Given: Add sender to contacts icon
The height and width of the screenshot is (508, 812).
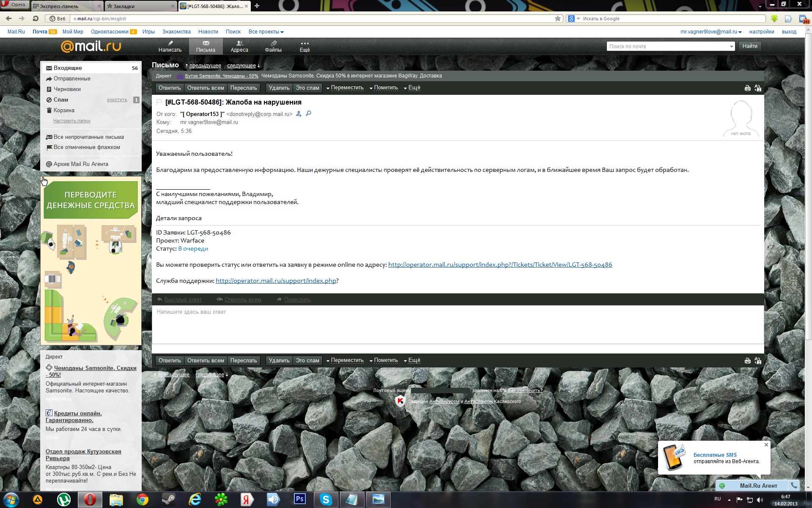Looking at the screenshot, I should 299,114.
